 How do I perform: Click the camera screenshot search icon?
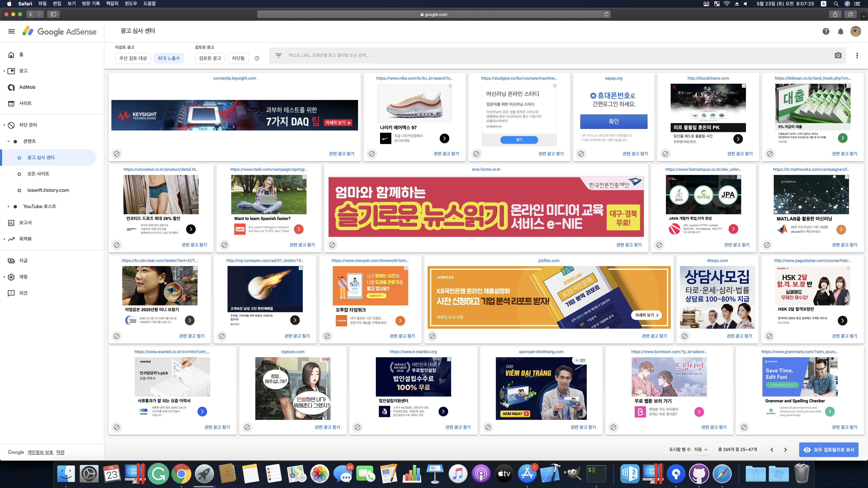coord(838,56)
